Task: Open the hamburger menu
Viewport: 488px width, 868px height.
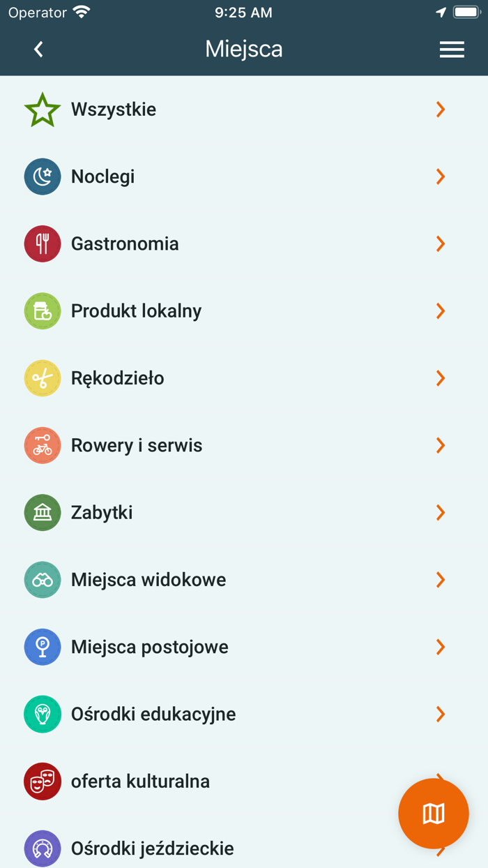Action: point(452,49)
